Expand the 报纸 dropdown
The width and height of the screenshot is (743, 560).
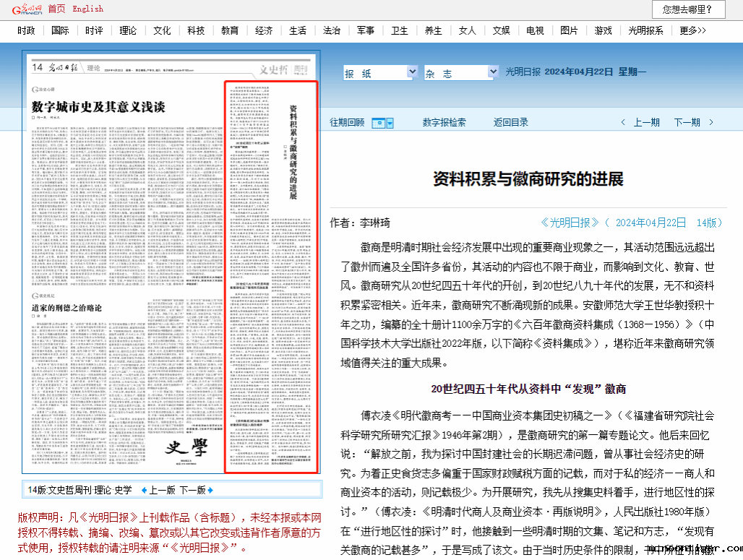click(x=412, y=72)
